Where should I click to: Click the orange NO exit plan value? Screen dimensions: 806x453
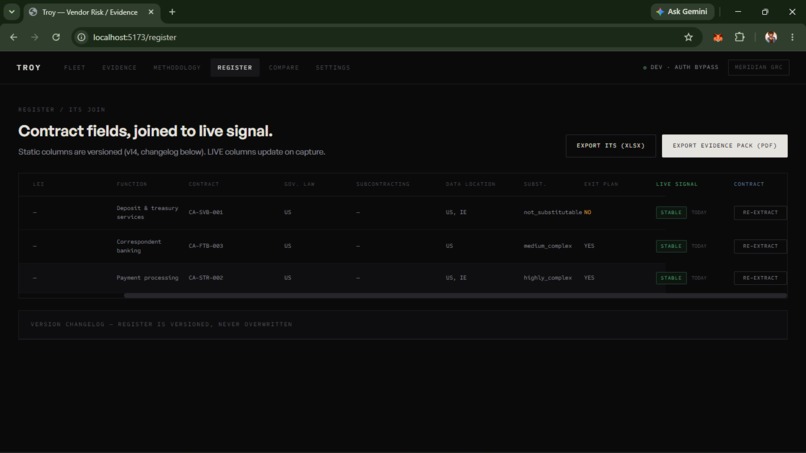[588, 212]
